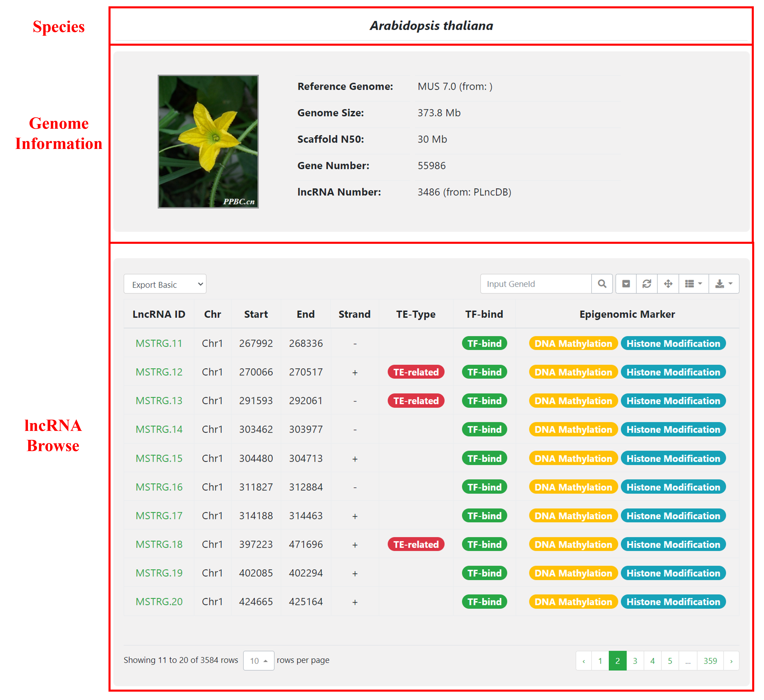Go to next page arrow
Image resolution: width=764 pixels, height=700 pixels.
click(x=731, y=661)
